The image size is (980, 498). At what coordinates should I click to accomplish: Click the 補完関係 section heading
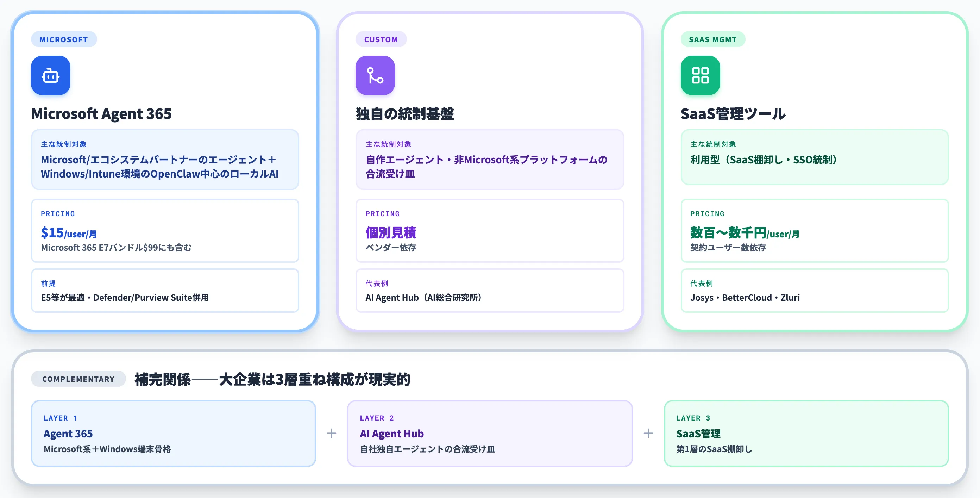[x=272, y=379]
